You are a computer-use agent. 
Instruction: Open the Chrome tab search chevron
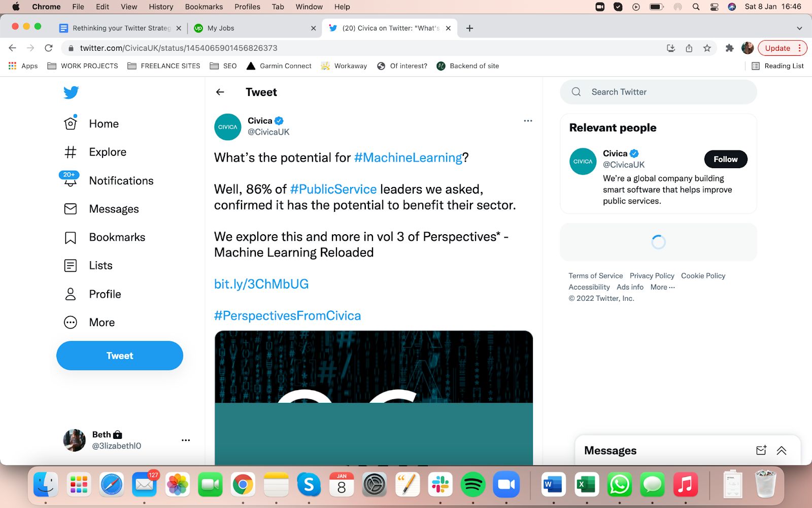pos(799,28)
